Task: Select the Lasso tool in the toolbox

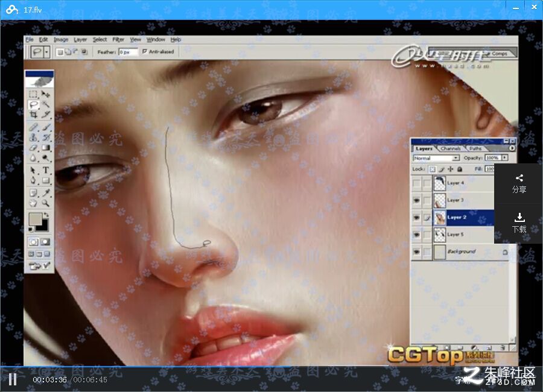Action: click(x=33, y=104)
